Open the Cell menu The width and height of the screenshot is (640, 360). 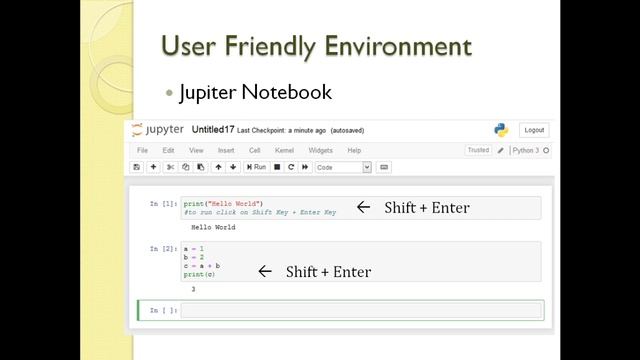coord(255,150)
